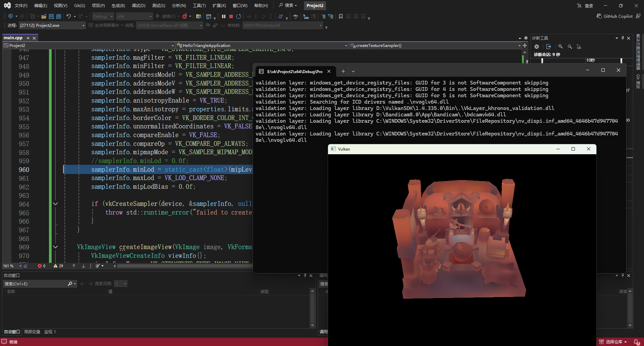Screen dimensions: 644x346
Task: Open the Debug configuration dropdown
Action: point(103,16)
